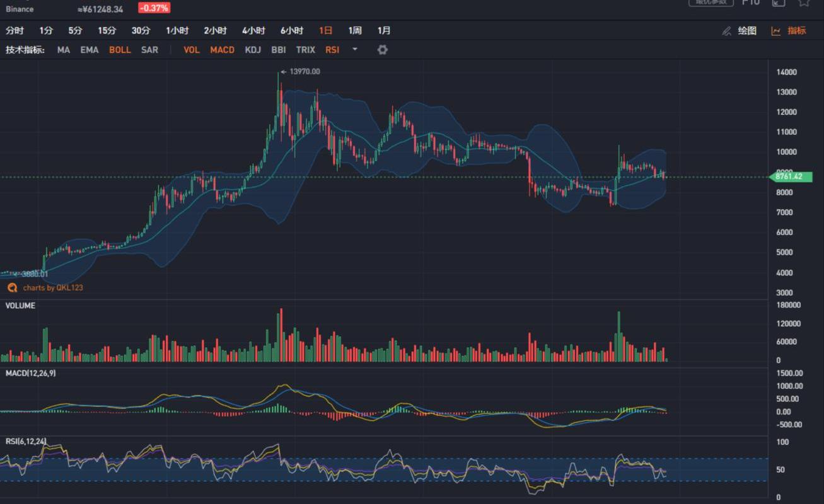Expand more indicators dropdown arrow after RSI

pos(355,49)
